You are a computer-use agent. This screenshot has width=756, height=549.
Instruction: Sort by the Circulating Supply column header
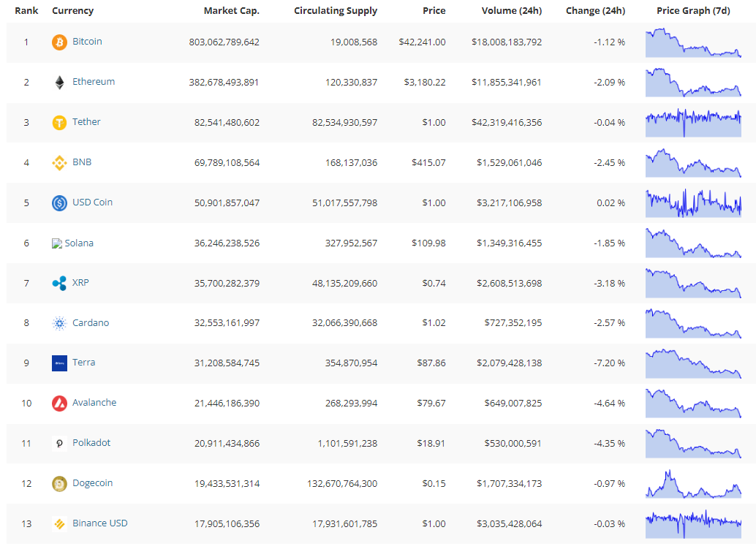pyautogui.click(x=336, y=11)
